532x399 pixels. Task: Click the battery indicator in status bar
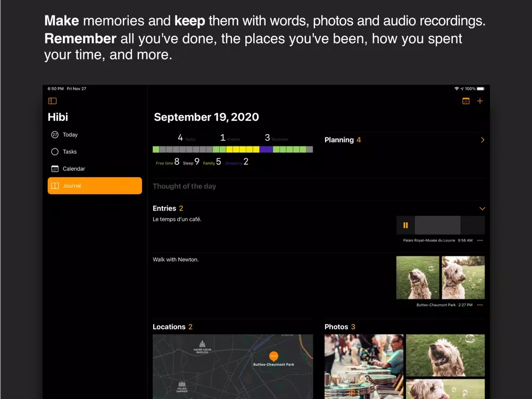click(x=481, y=89)
